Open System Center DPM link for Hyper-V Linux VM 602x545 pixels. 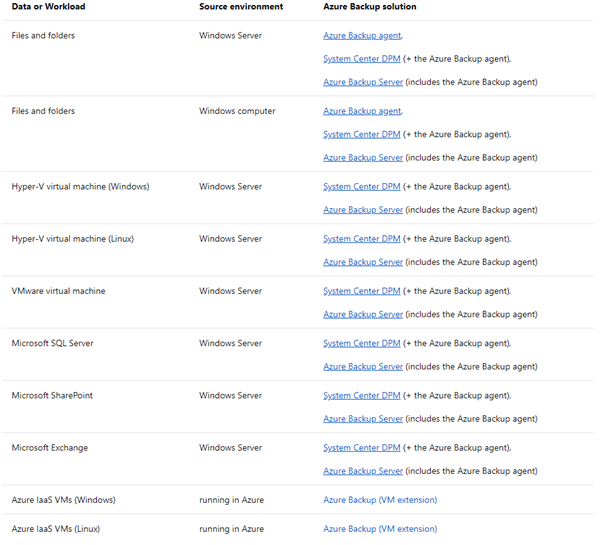(362, 239)
